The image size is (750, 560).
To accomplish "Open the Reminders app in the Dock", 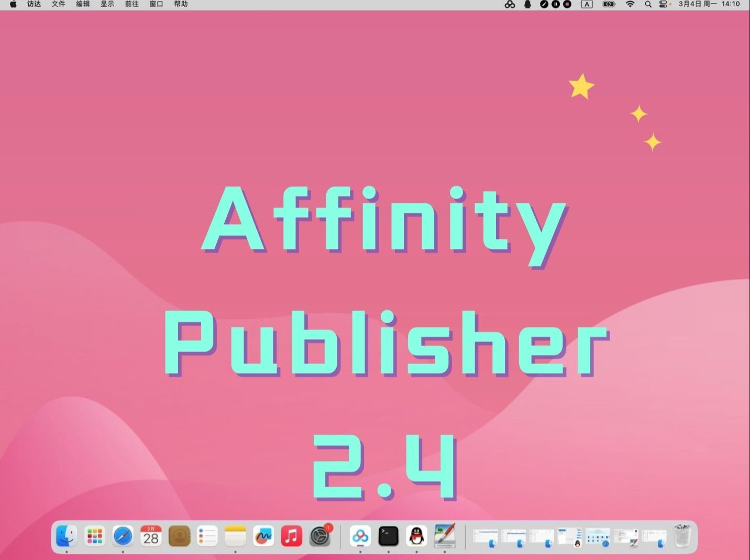I will point(207,536).
